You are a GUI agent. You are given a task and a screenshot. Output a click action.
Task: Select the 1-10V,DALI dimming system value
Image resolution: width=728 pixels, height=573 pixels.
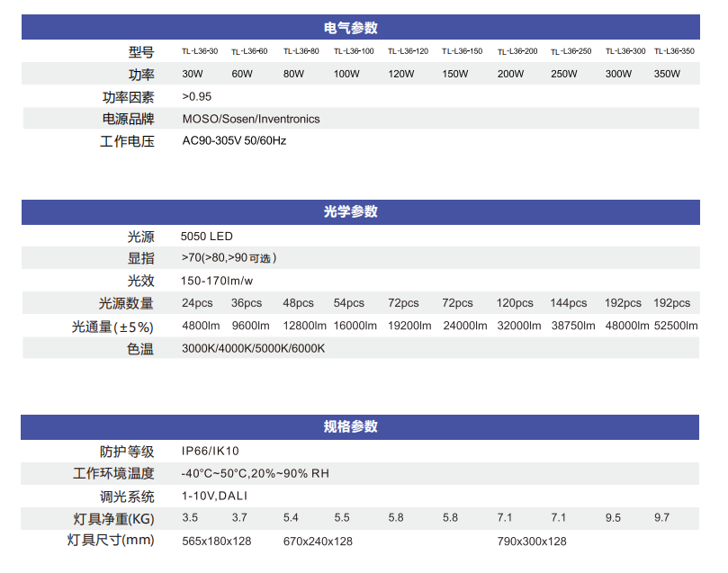click(x=214, y=496)
